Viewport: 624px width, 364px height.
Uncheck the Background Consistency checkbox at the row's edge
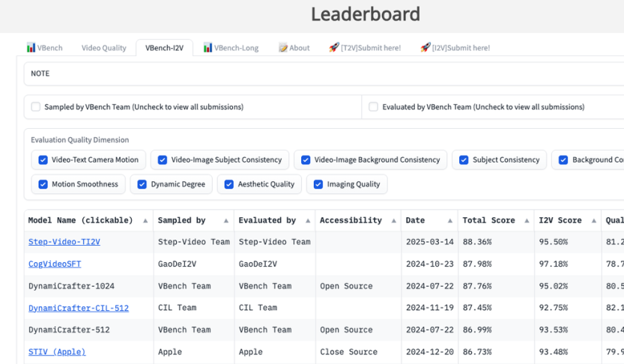(563, 160)
